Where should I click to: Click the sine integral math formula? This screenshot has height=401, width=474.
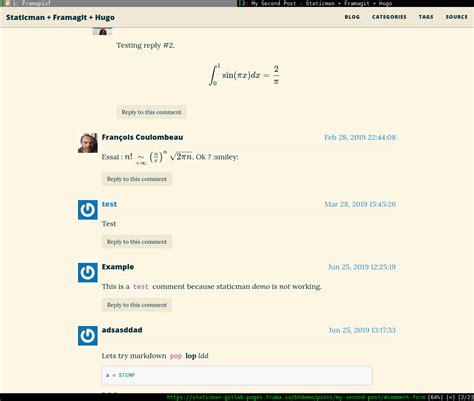click(x=244, y=75)
